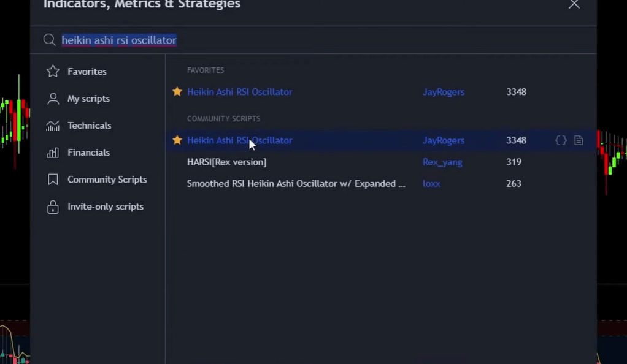The height and width of the screenshot is (364, 627).
Task: Click the Financials bar chart icon
Action: click(53, 153)
